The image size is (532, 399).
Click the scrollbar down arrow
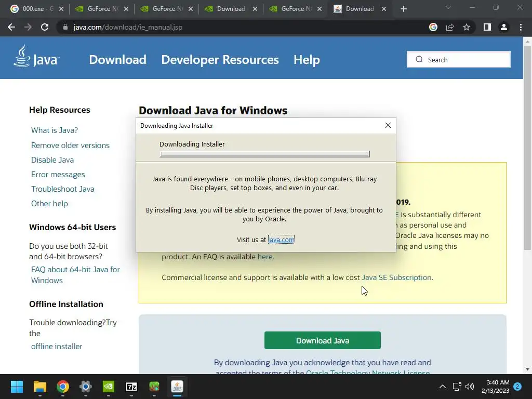[x=527, y=369]
